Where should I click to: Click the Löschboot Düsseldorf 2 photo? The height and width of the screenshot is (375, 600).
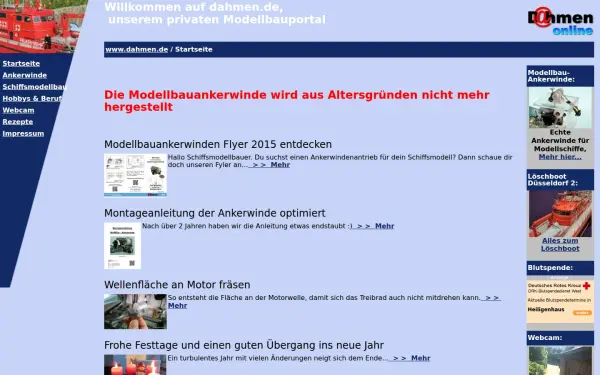pyautogui.click(x=560, y=214)
